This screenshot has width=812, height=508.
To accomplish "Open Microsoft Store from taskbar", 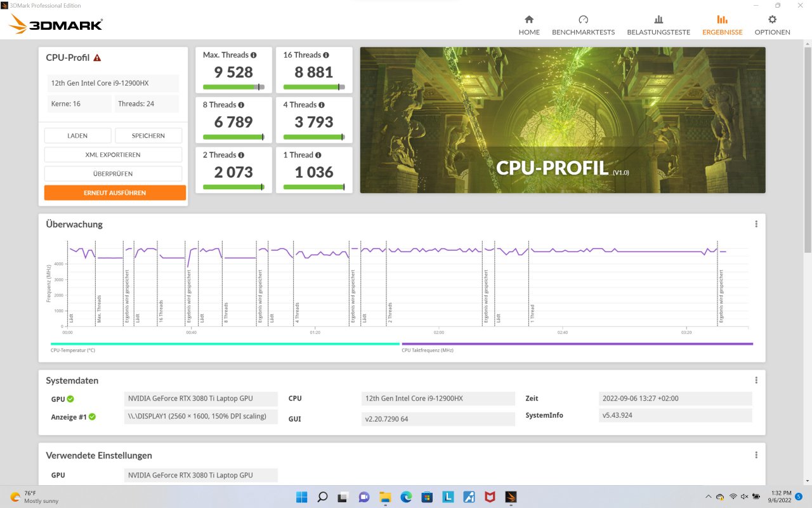I will 427,497.
